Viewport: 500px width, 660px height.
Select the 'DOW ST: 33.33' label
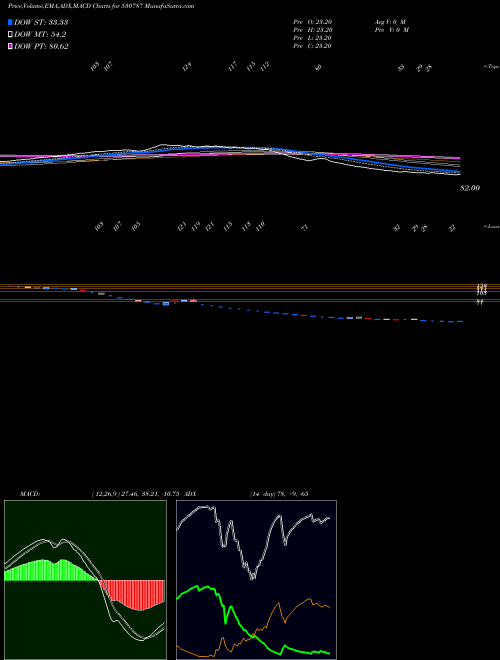[41, 22]
